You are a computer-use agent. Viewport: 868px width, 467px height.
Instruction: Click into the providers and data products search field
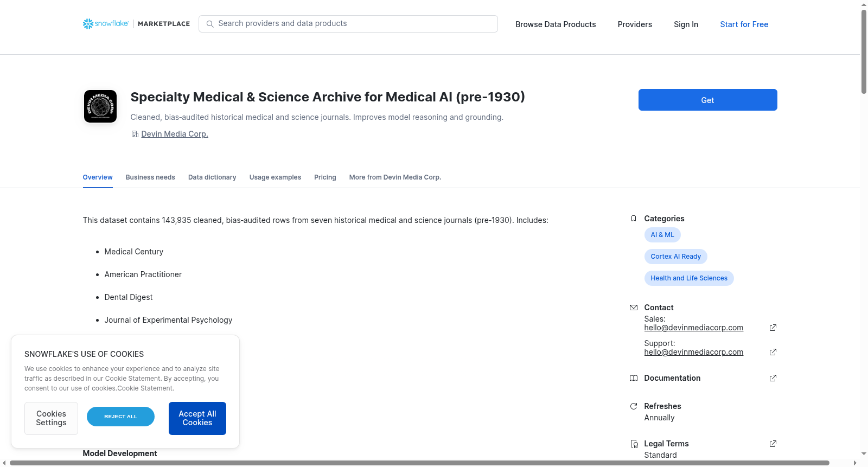click(x=348, y=24)
